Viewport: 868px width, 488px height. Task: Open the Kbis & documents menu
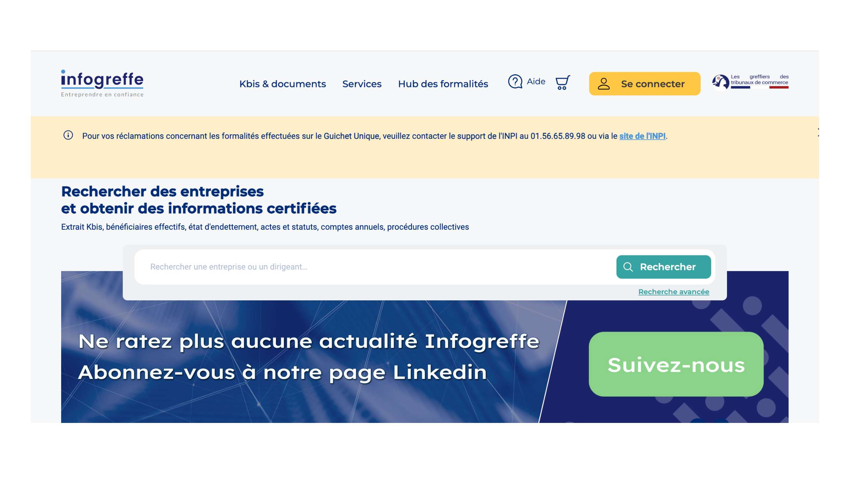click(282, 84)
